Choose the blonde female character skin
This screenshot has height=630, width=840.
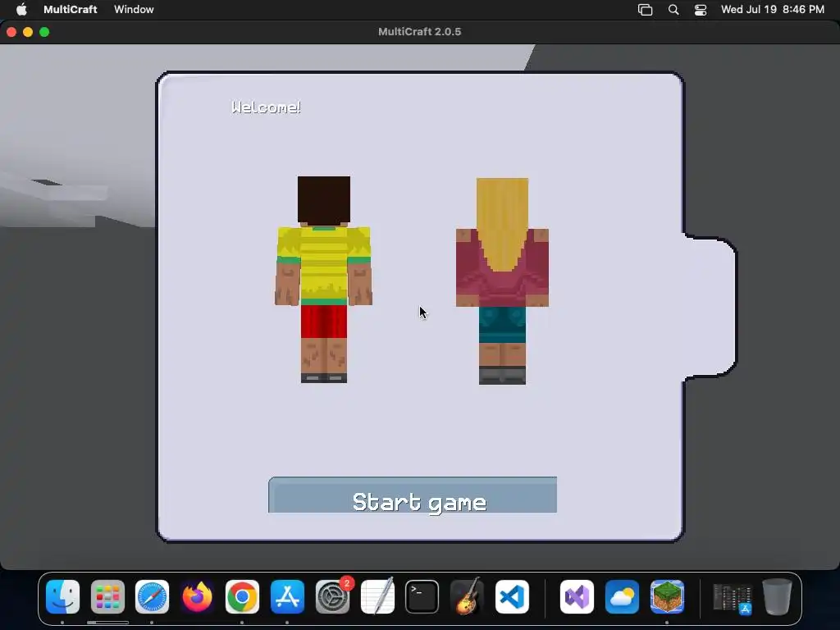pos(502,281)
